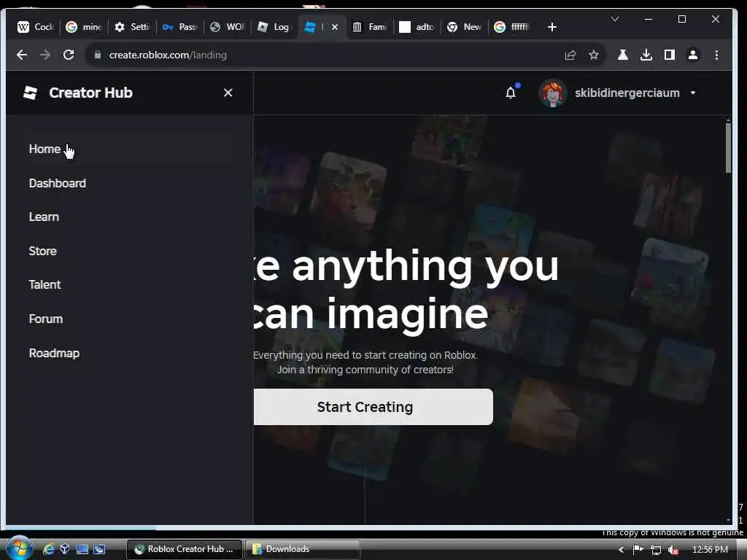747x560 pixels.
Task: Show hidden tray icons arrow
Action: click(622, 550)
